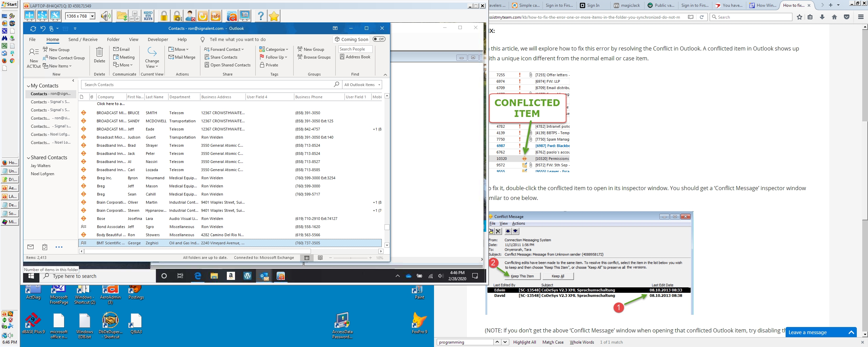This screenshot has width=868, height=347.
Task: Click Firefox reload page icon
Action: [x=702, y=17]
